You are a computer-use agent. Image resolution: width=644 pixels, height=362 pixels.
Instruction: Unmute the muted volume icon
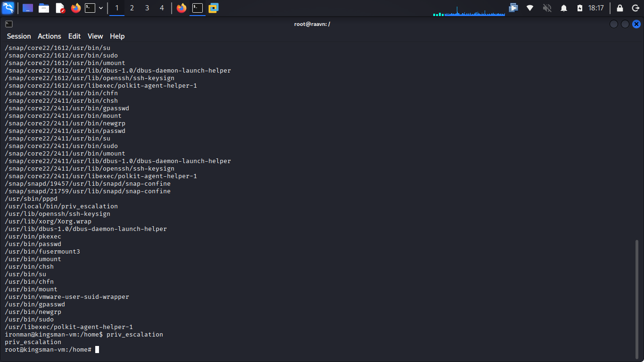[x=547, y=8]
